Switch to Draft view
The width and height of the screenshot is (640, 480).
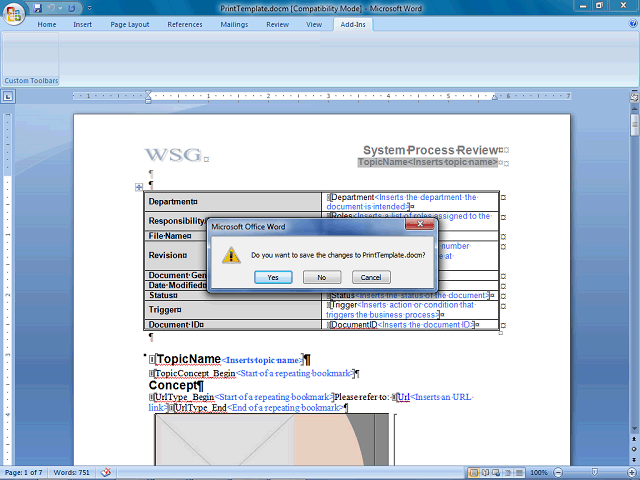tap(519, 473)
